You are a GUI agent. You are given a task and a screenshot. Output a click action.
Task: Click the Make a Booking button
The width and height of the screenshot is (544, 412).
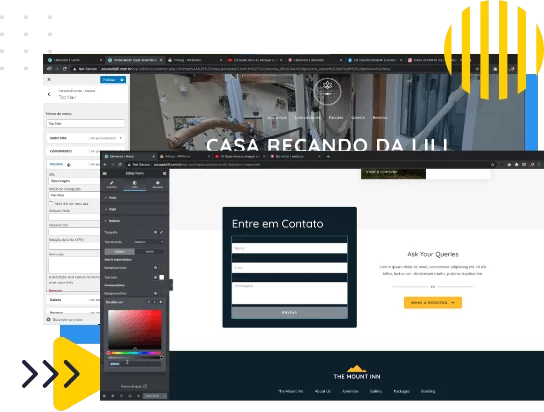pyautogui.click(x=433, y=302)
